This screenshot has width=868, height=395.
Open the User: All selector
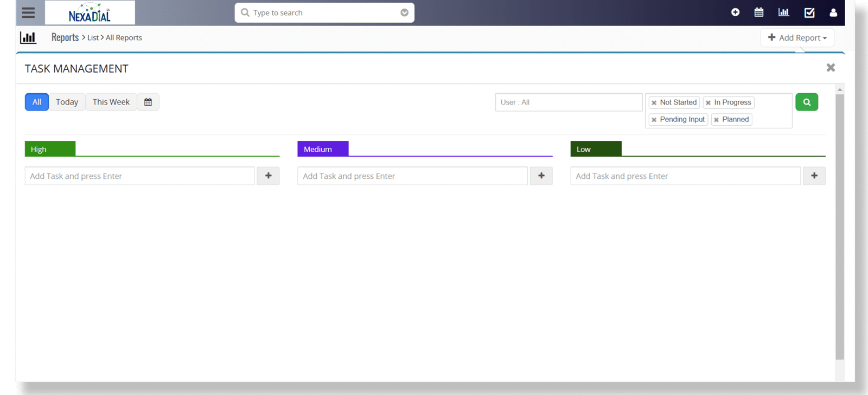click(568, 102)
